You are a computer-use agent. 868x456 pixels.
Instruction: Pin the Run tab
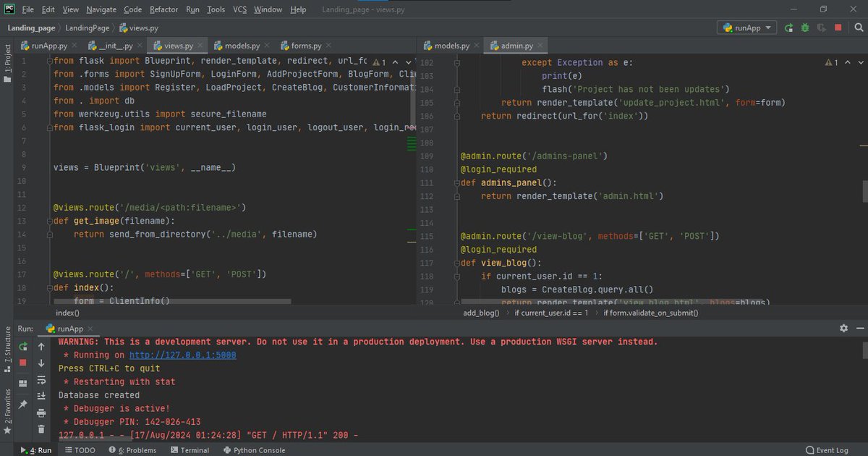[23, 404]
